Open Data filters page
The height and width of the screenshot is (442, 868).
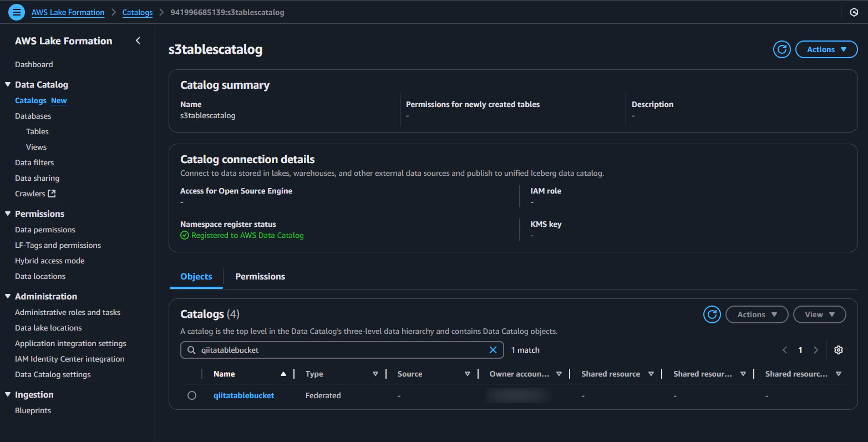point(34,162)
